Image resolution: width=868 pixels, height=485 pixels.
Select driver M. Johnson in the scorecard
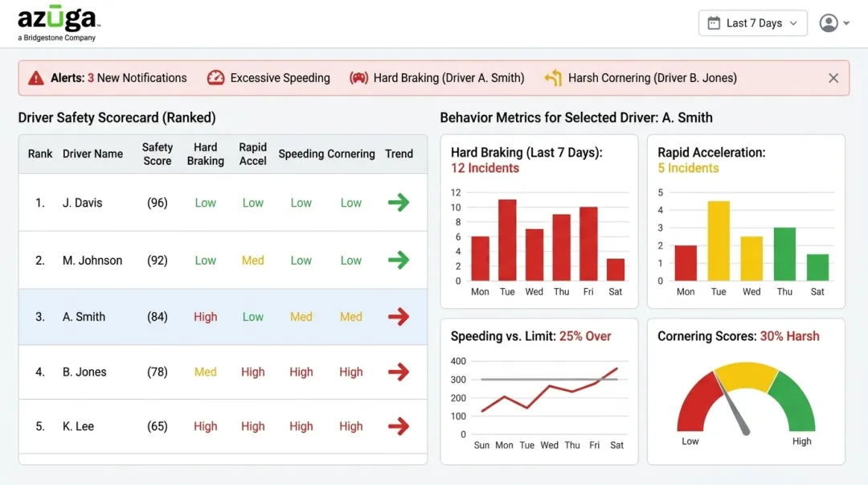pos(223,260)
